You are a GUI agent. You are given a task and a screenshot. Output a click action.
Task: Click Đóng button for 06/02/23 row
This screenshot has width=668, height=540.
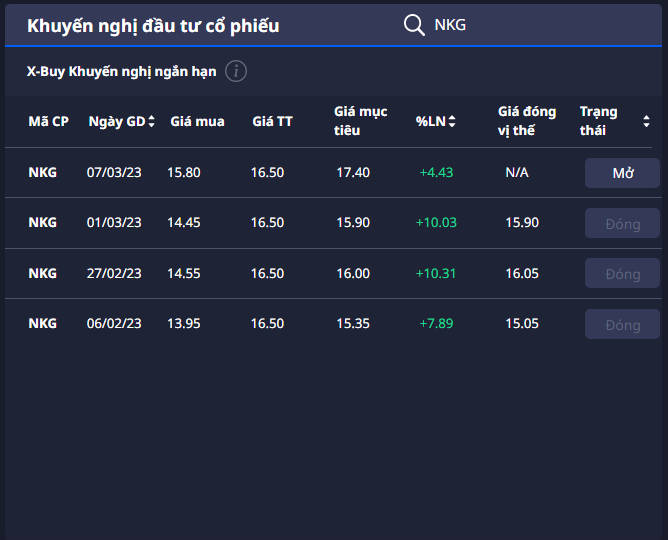click(x=622, y=324)
